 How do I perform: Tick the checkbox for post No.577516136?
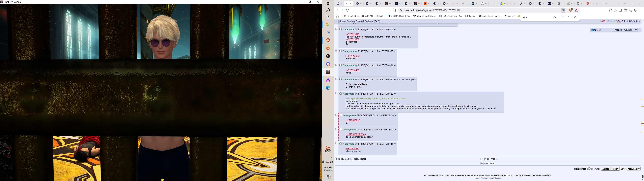tap(341, 115)
